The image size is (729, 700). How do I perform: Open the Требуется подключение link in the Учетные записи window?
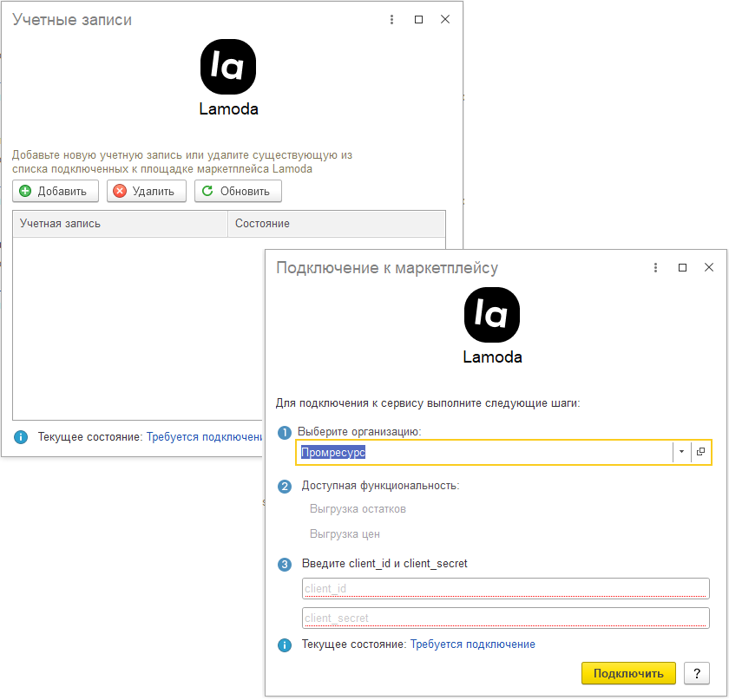[205, 437]
